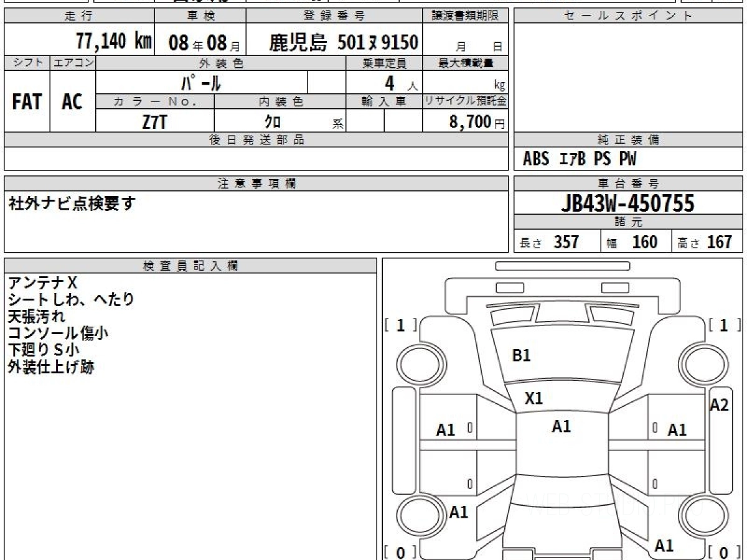Screen dimensions: 747x560
Task: Click the 内装色 header
Action: 280,101
